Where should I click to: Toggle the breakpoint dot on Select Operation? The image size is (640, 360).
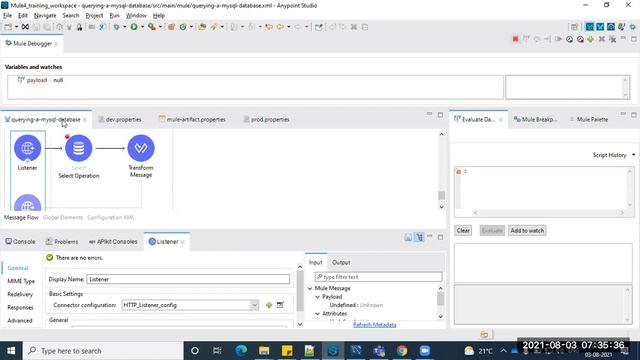(67, 136)
